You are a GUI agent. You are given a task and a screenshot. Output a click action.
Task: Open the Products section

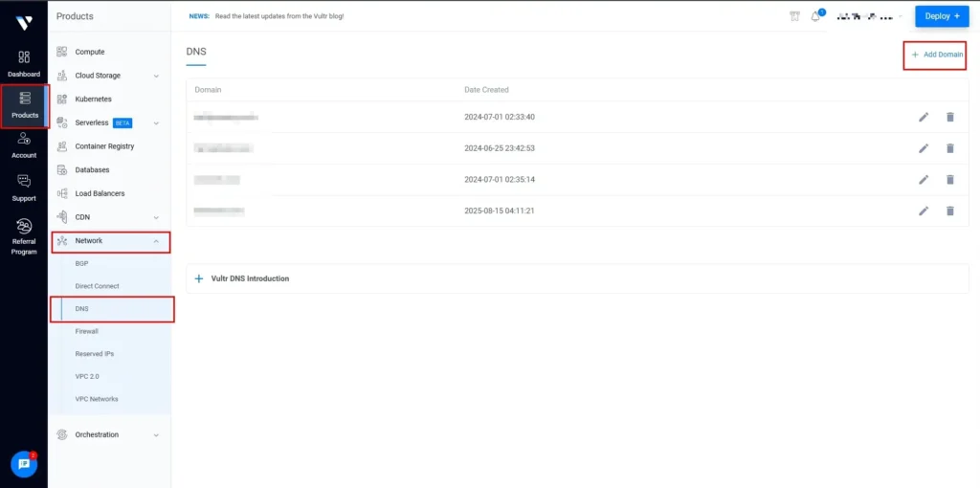[24, 106]
